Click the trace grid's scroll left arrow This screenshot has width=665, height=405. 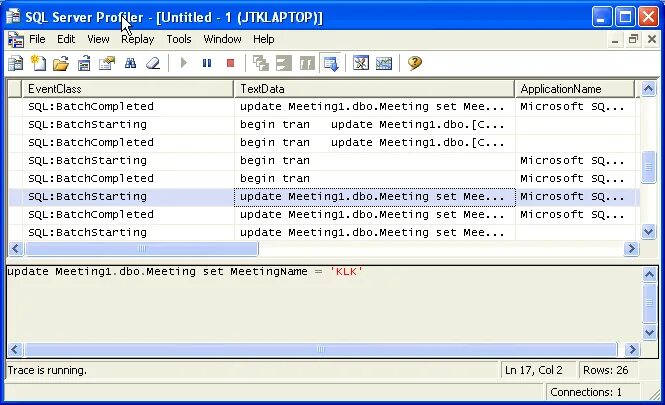(x=16, y=249)
